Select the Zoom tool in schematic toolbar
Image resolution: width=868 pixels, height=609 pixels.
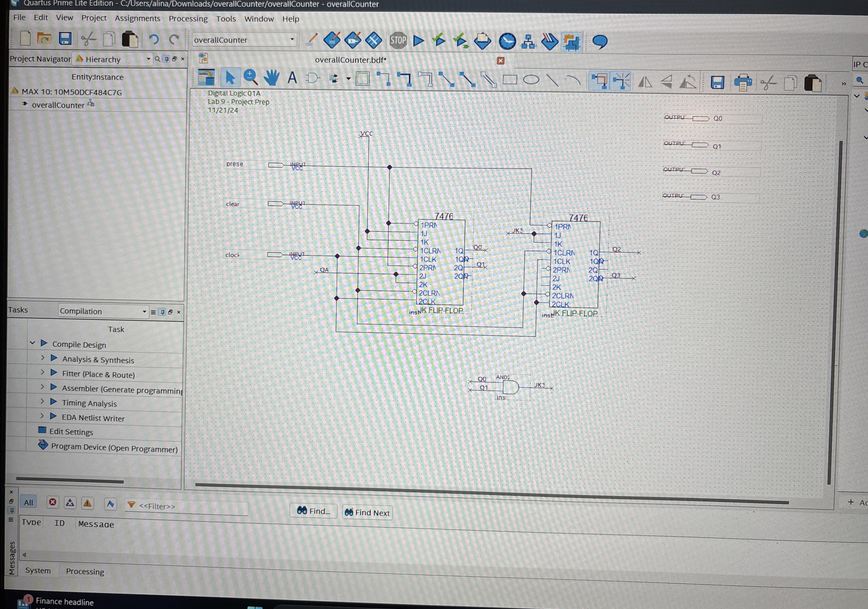tap(251, 77)
